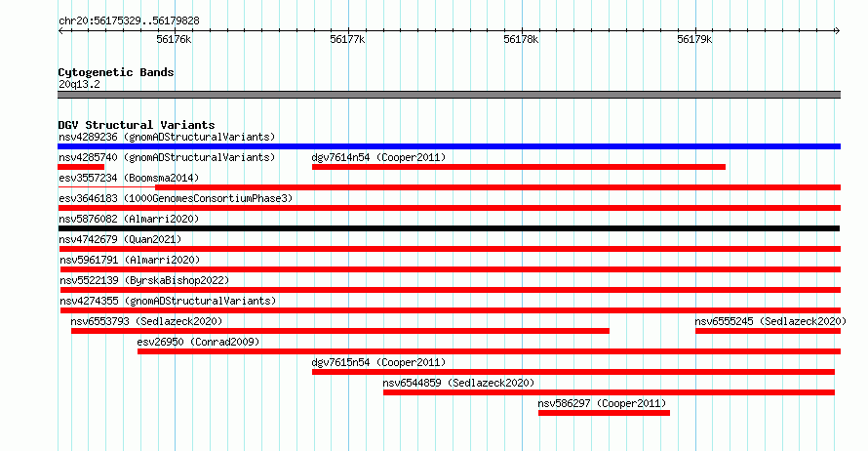Image resolution: width=868 pixels, height=451 pixels.
Task: Select the esv3646183 1000Genomes variant bar
Action: click(449, 208)
